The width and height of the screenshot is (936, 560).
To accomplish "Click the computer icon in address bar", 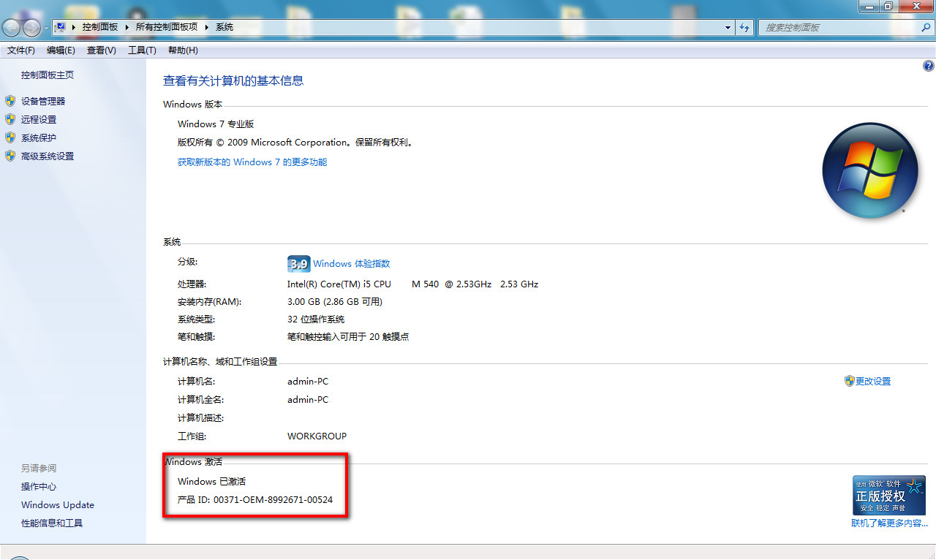I will click(x=61, y=27).
